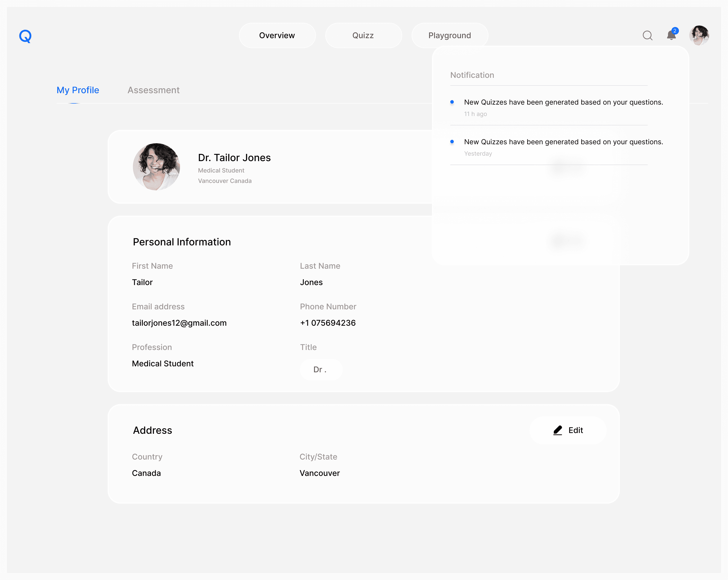This screenshot has width=728, height=580.
Task: Open the Quizz nav tab
Action: pyautogui.click(x=363, y=35)
